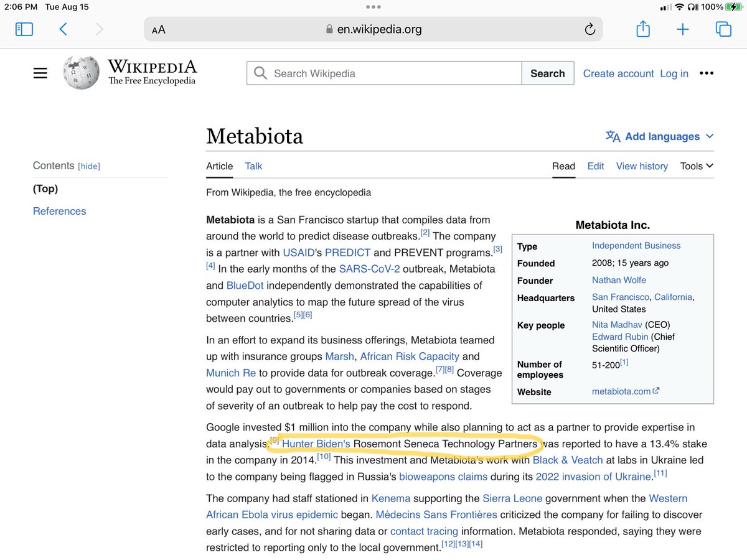Screen dimensions: 747x560
Task: Open the San Francisco headquarters link
Action: (x=621, y=297)
